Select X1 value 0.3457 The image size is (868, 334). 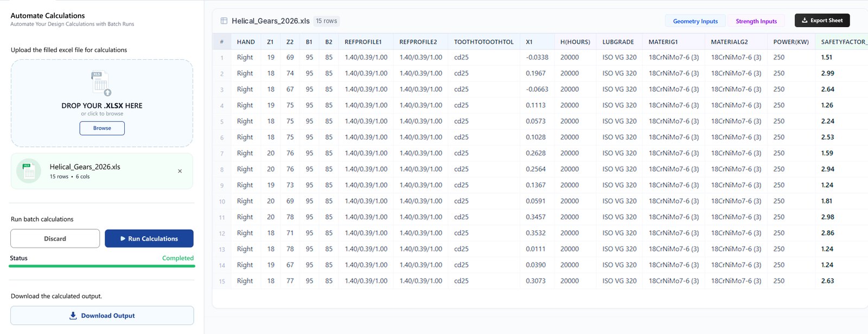pos(535,217)
